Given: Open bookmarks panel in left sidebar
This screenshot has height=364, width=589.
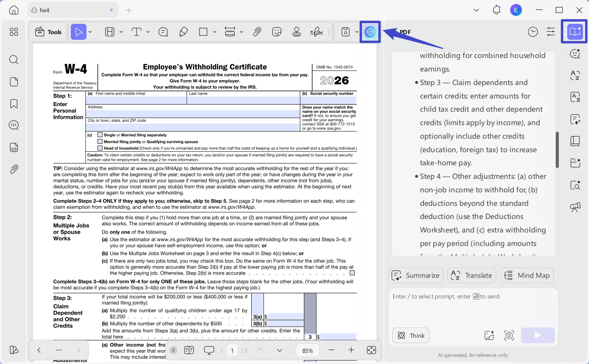Looking at the screenshot, I should point(14,104).
